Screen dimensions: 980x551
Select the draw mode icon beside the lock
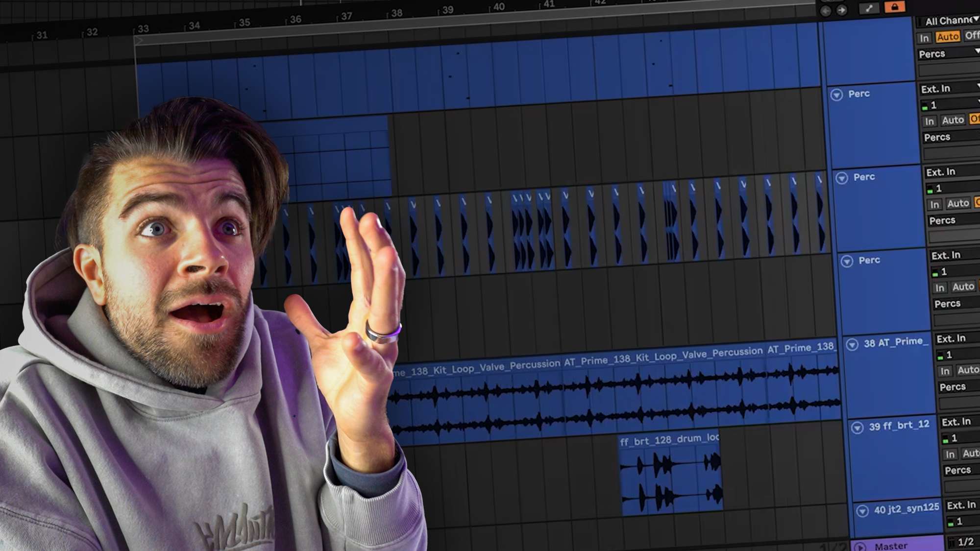869,7
